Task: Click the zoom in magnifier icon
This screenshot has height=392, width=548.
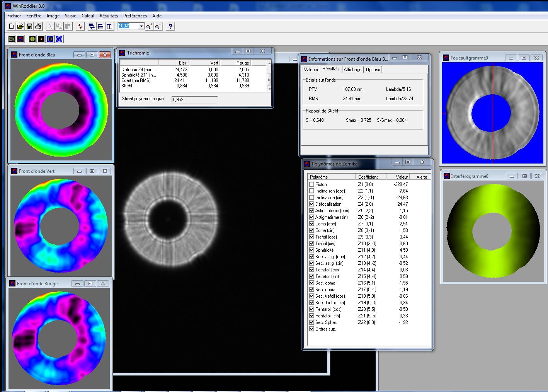Action: [x=149, y=26]
